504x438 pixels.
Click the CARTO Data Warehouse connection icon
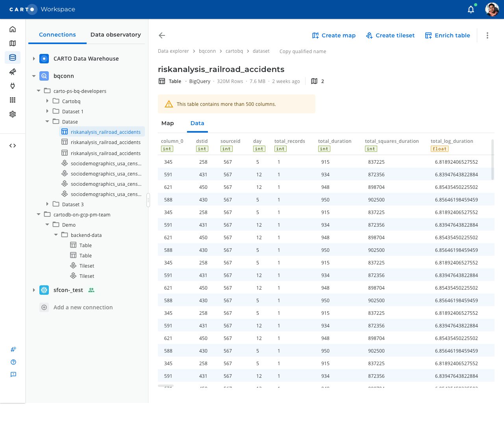click(44, 59)
